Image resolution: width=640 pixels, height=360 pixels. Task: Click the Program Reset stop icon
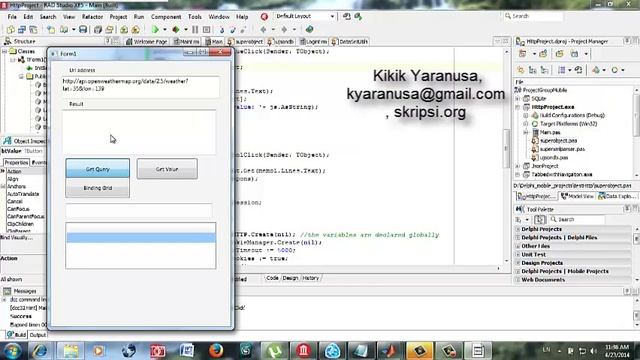point(207,29)
